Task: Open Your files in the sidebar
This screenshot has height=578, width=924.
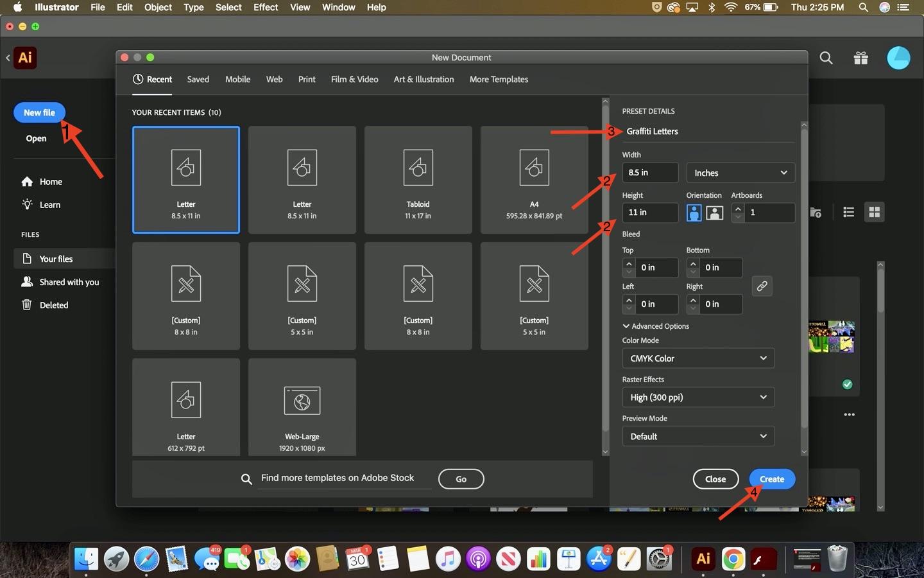Action: (64, 259)
